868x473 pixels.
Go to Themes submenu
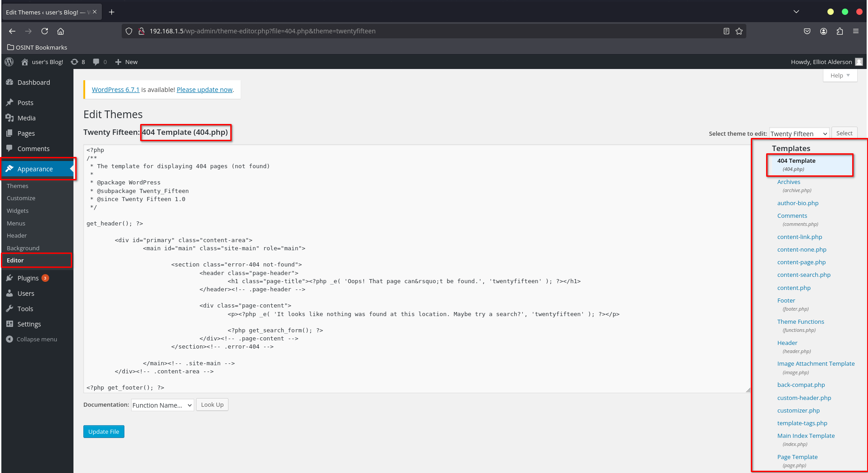18,186
